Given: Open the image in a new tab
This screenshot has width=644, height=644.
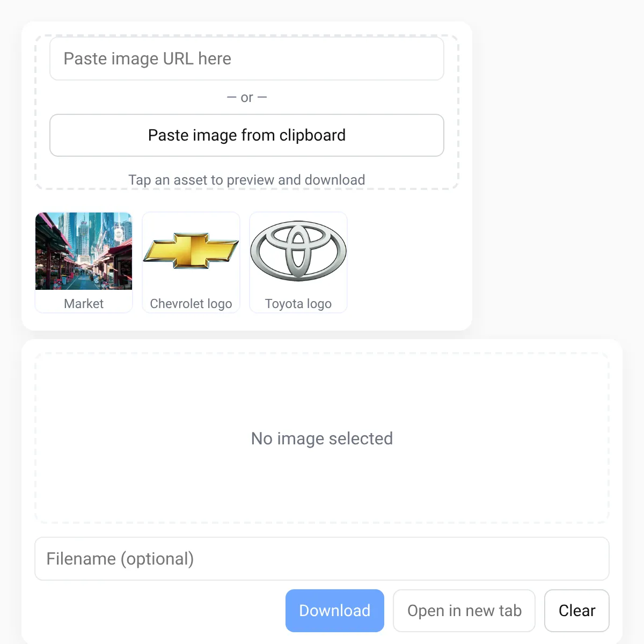Looking at the screenshot, I should (464, 611).
